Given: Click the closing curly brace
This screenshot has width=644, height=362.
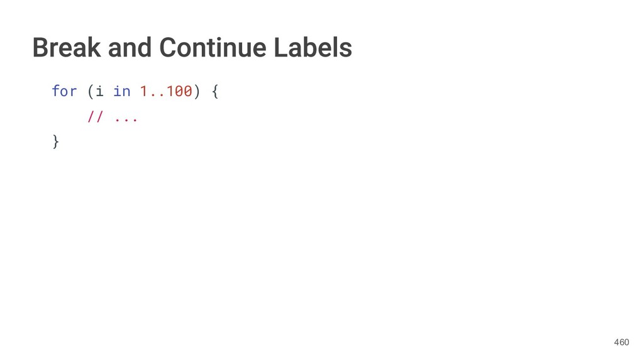Looking at the screenshot, I should point(56,142).
